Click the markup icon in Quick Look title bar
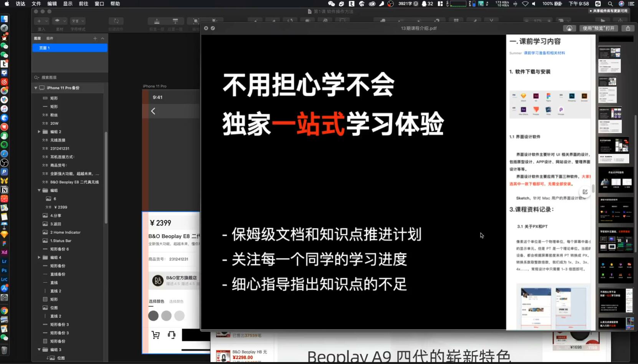The height and width of the screenshot is (364, 638). tap(569, 28)
